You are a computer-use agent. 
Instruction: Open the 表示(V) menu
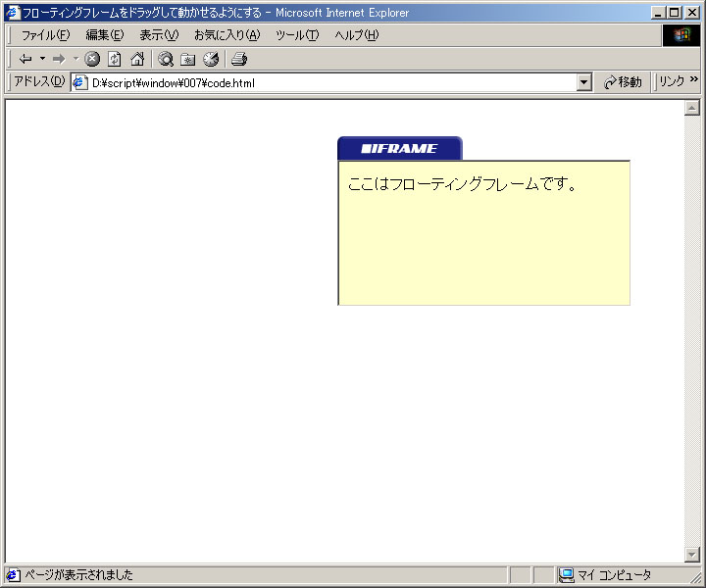click(159, 35)
